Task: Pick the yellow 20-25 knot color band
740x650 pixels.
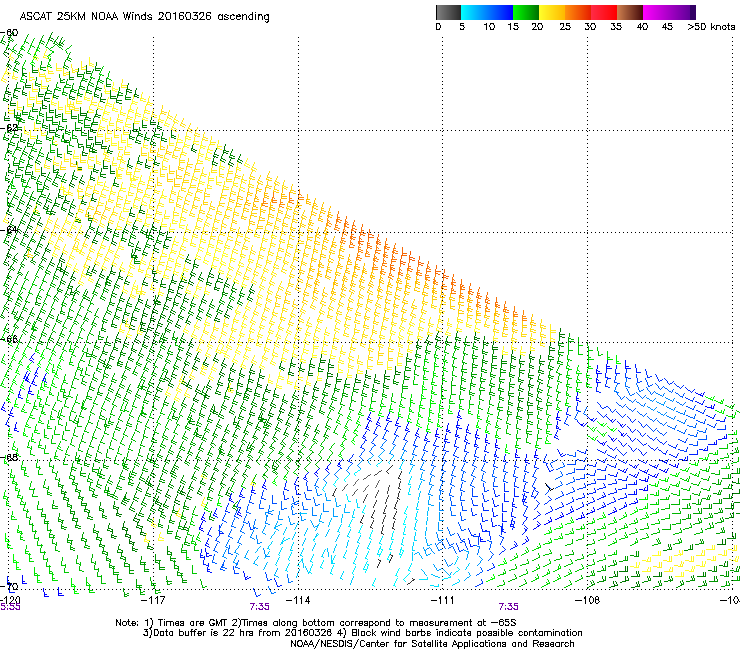Action: coord(552,12)
